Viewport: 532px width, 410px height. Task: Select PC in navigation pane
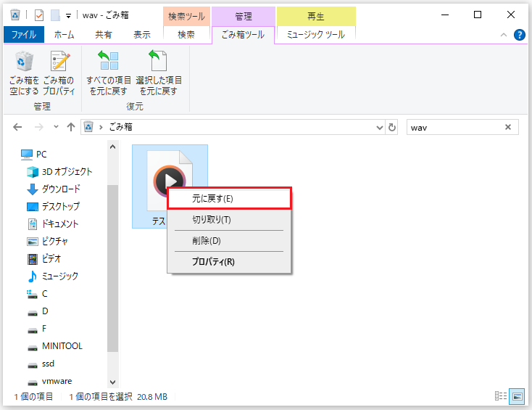pyautogui.click(x=34, y=155)
